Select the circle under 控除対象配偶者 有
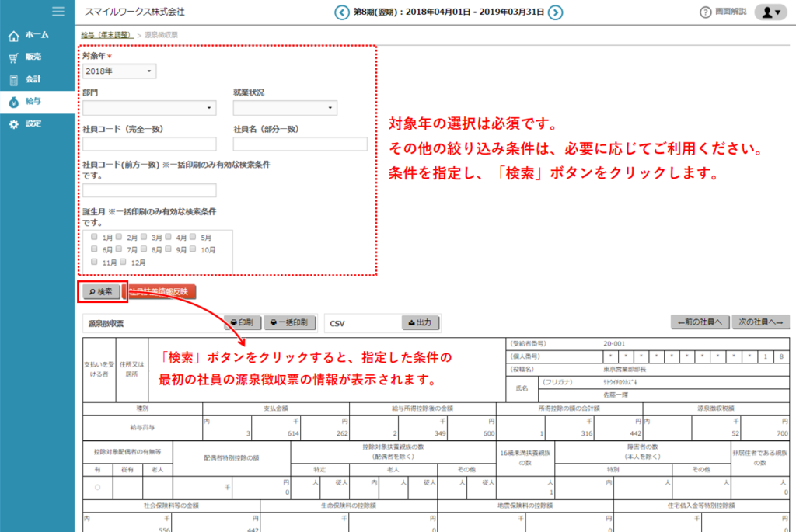Image resolution: width=796 pixels, height=532 pixels. tap(97, 488)
